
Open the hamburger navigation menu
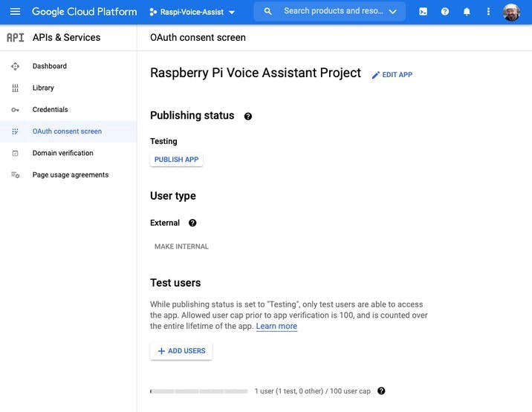[15, 12]
